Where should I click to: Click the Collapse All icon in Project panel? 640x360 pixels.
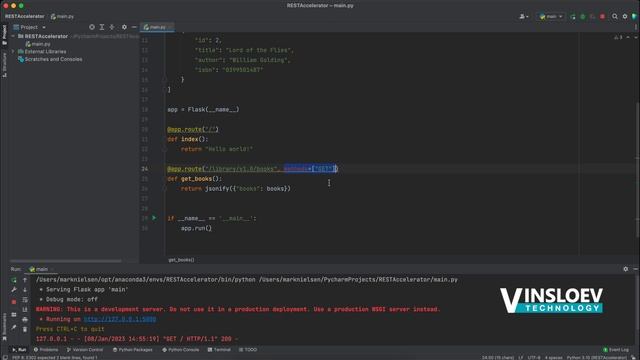point(112,27)
